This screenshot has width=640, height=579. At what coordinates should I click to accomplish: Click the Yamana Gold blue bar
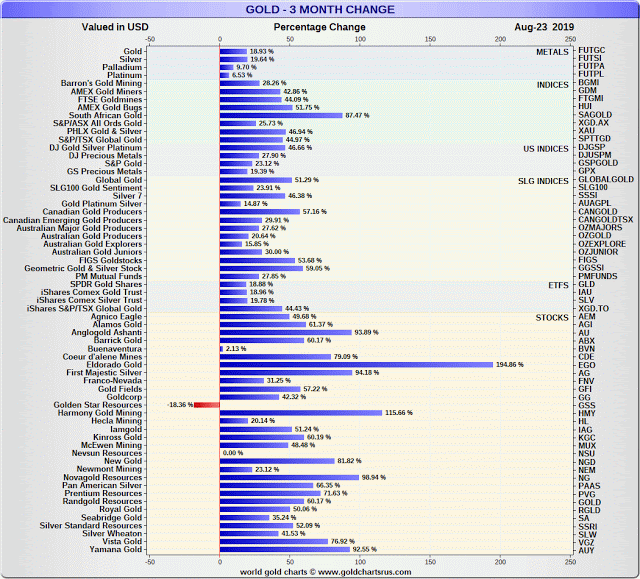[x=284, y=549]
